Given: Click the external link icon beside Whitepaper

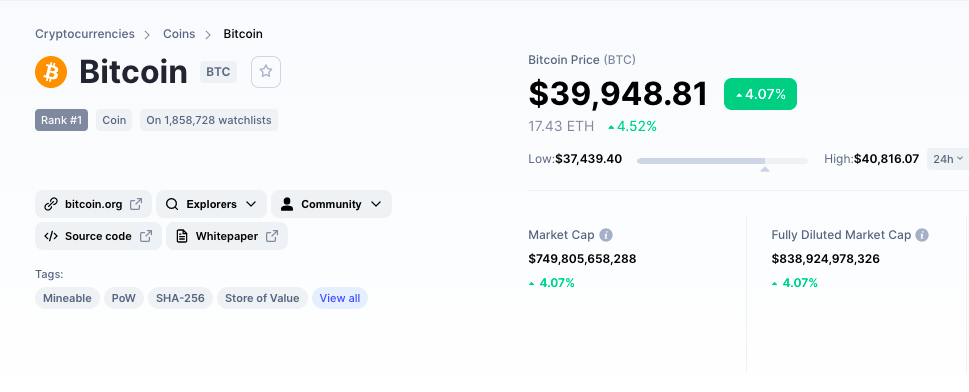Looking at the screenshot, I should (x=272, y=236).
